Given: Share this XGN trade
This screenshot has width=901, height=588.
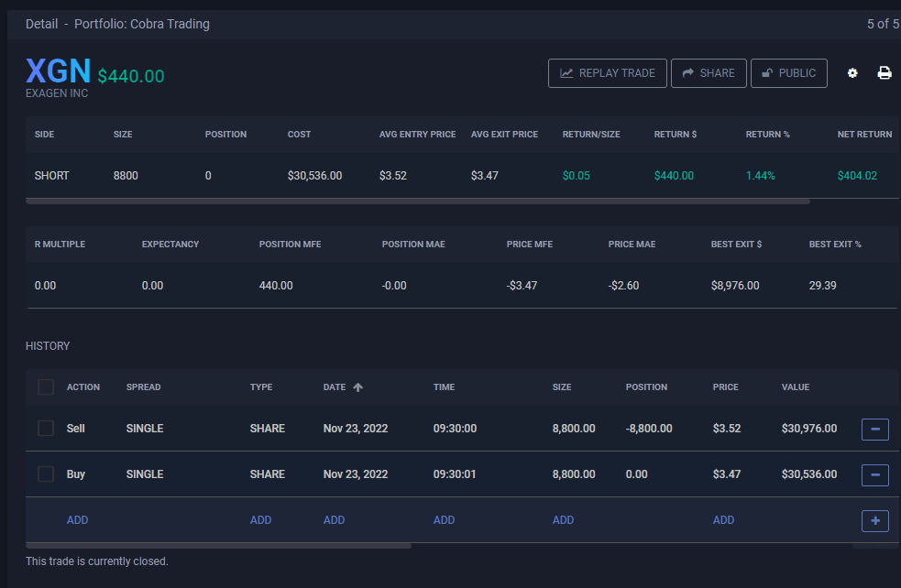Looking at the screenshot, I should tap(708, 73).
